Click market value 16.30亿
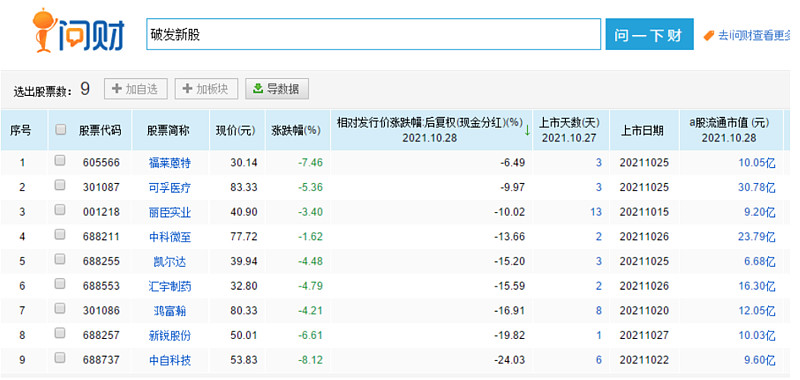Viewport: 800px width, 380px height. click(x=757, y=286)
